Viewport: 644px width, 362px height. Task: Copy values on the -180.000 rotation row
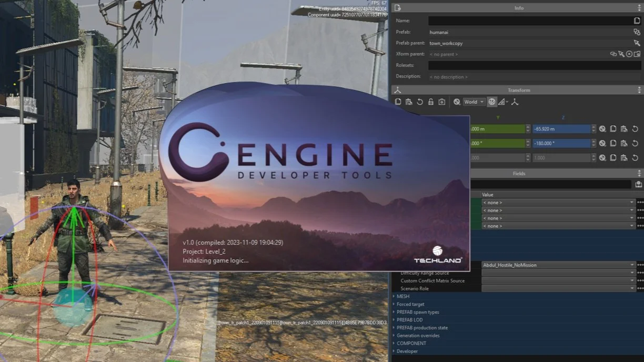pos(613,143)
